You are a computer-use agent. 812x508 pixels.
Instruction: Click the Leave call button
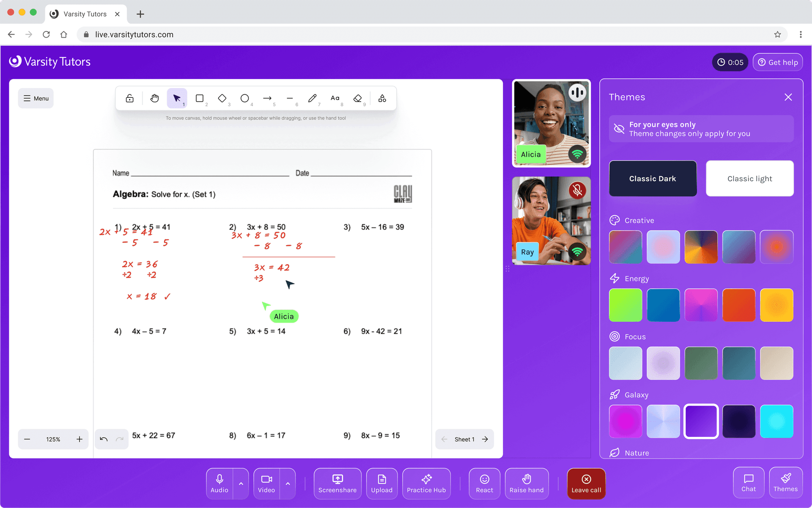(586, 483)
